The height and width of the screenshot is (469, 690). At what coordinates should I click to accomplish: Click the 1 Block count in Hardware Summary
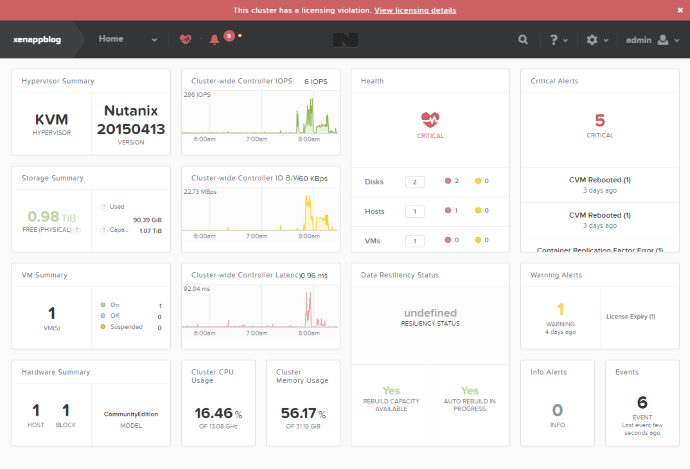pos(66,410)
